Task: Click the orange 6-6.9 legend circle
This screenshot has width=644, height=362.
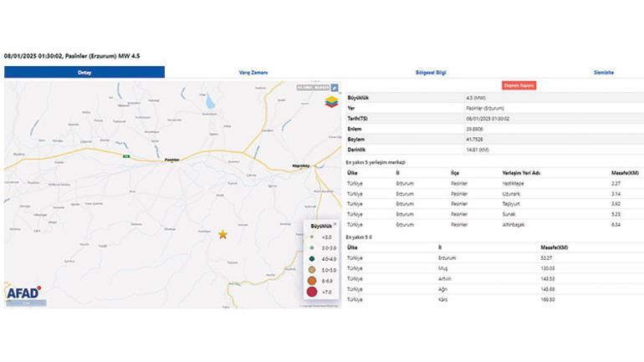Action: tap(312, 281)
